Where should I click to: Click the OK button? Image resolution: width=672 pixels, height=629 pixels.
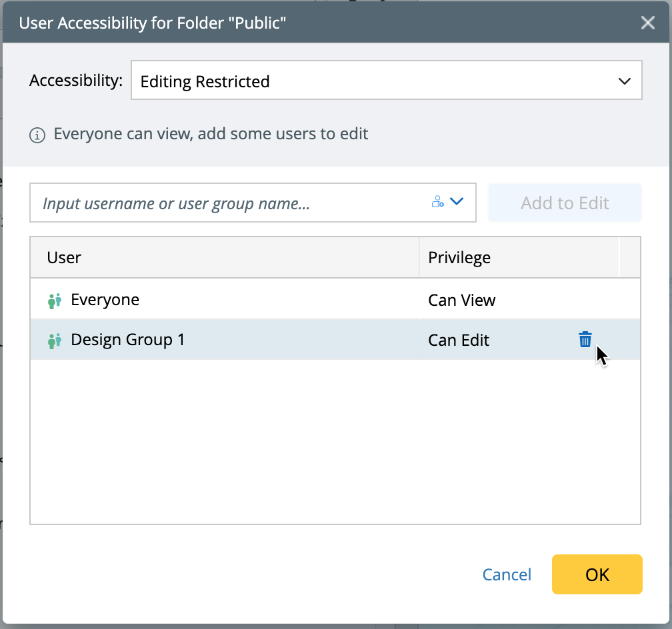click(597, 574)
